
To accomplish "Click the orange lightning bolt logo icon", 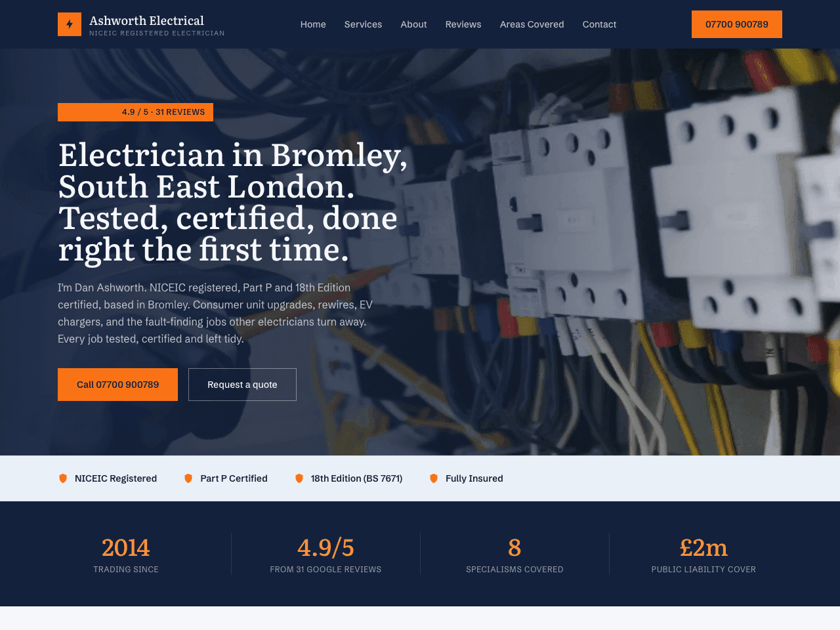I will tap(70, 24).
